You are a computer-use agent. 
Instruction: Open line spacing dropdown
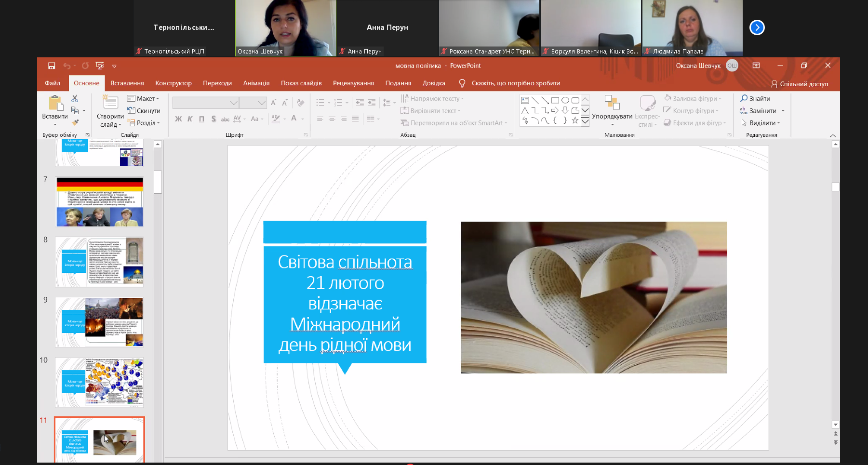(389, 103)
